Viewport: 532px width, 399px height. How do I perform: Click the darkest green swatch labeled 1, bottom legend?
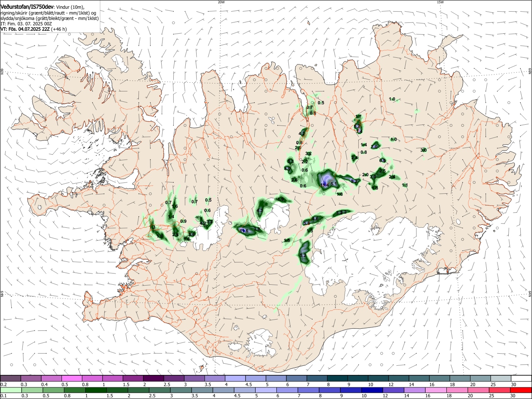[x=96, y=390]
